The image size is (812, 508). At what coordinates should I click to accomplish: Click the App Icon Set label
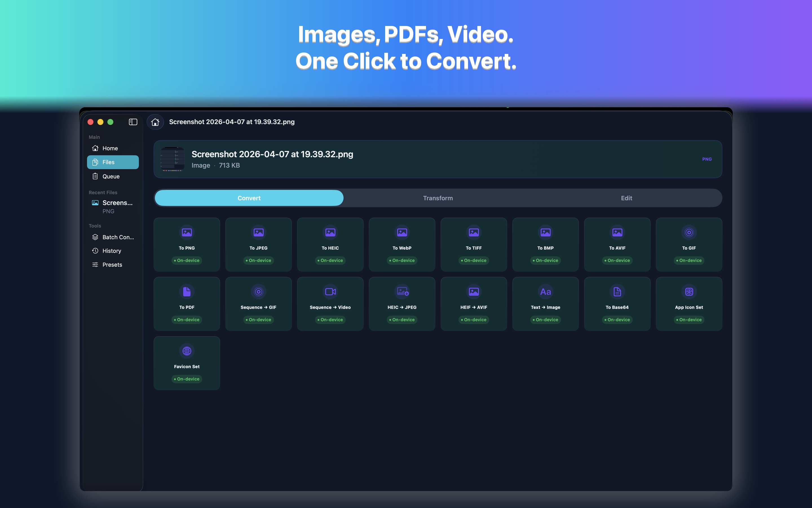click(689, 307)
